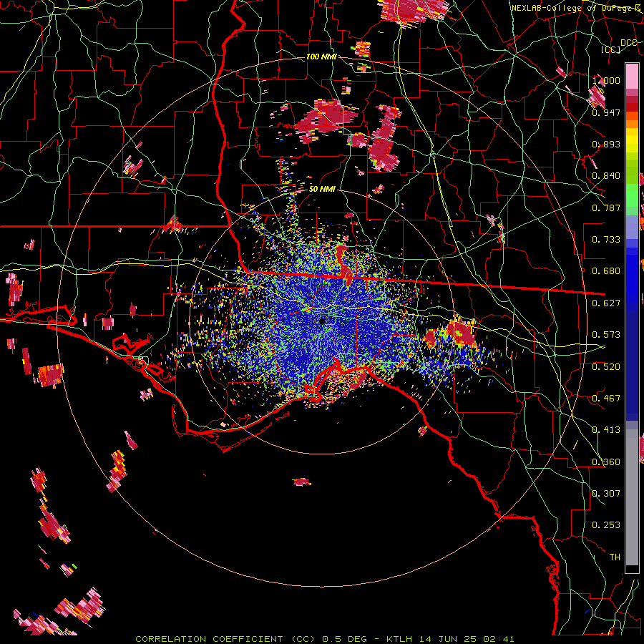
Task: Click the 0.733 scale value
Action: pos(606,240)
